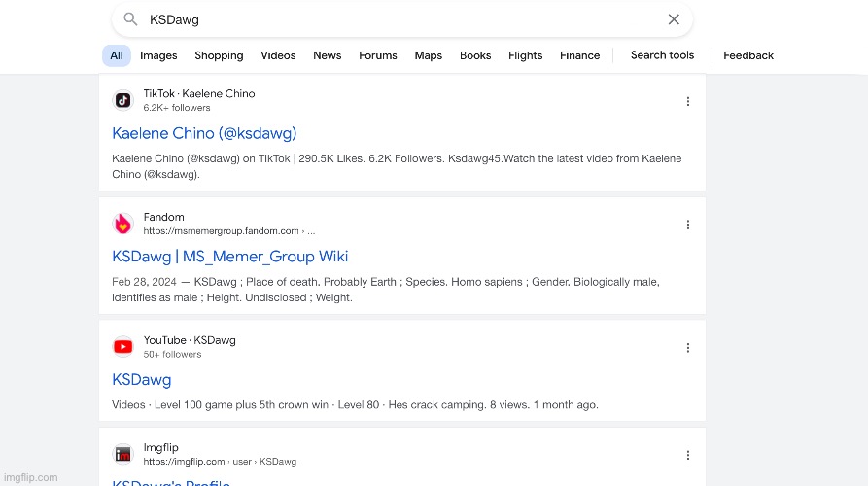Select the Shopping search filter

tap(219, 55)
